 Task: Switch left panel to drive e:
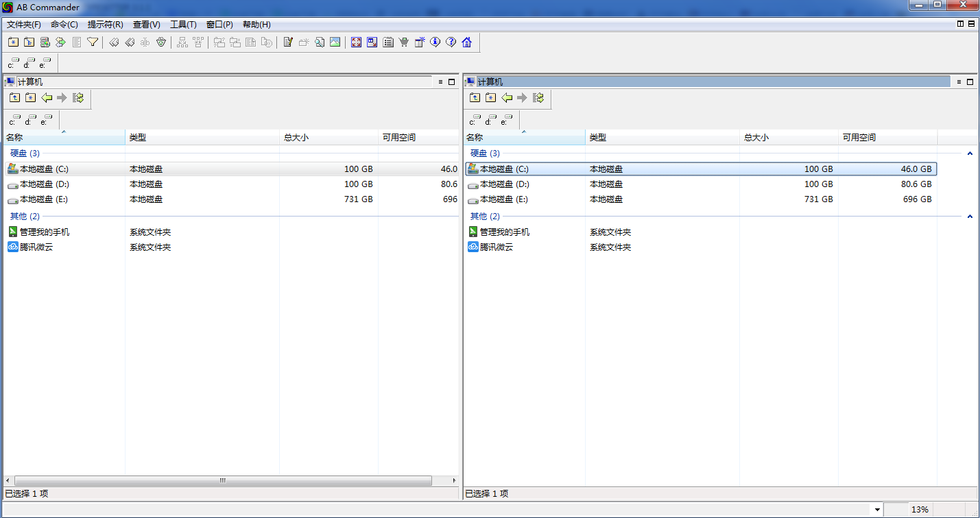47,120
